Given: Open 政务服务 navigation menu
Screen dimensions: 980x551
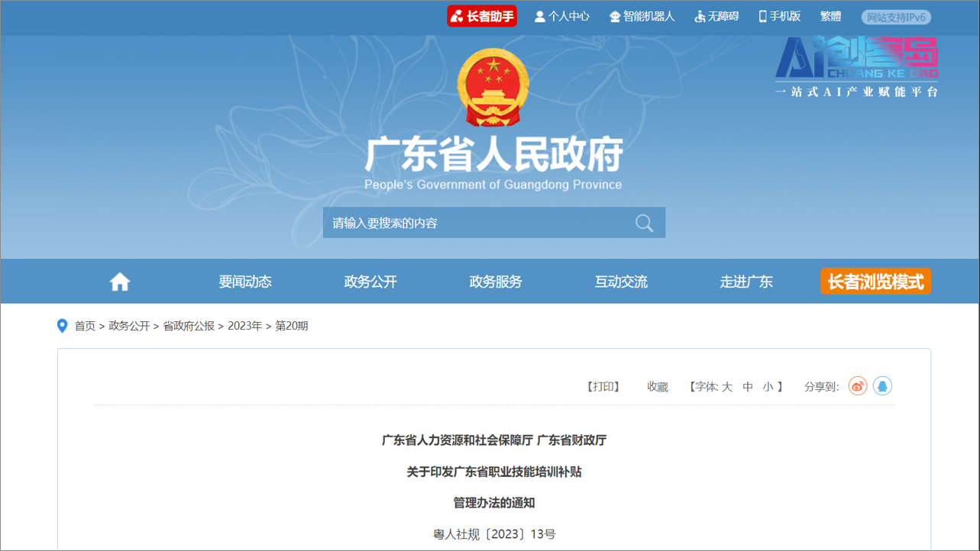Looking at the screenshot, I should 496,282.
